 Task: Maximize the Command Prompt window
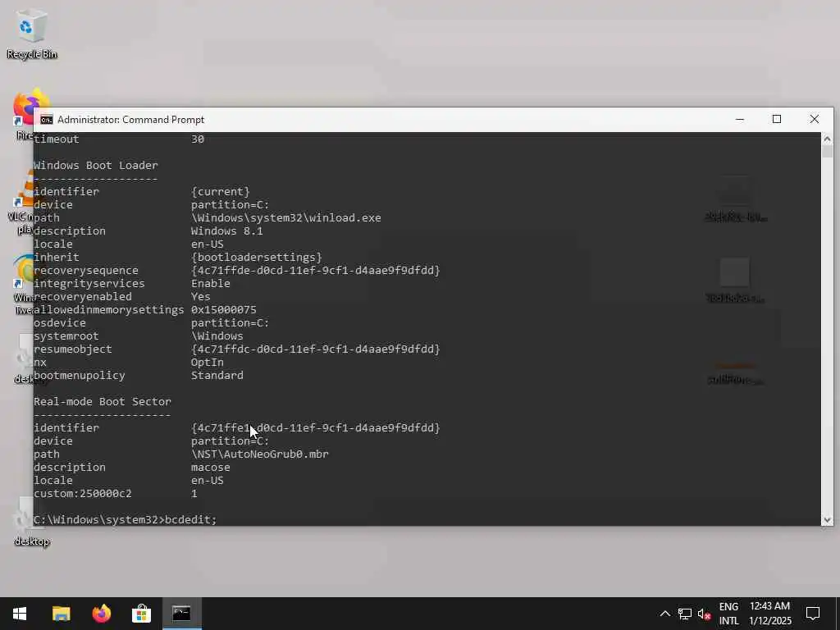click(777, 120)
